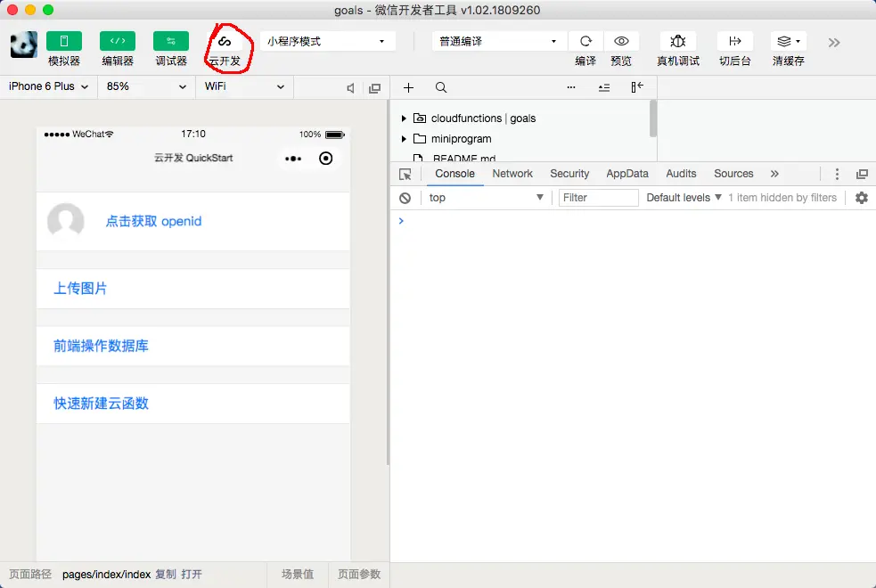Image resolution: width=876 pixels, height=588 pixels.
Task: Click the file tree scrollbar
Action: coord(653,118)
